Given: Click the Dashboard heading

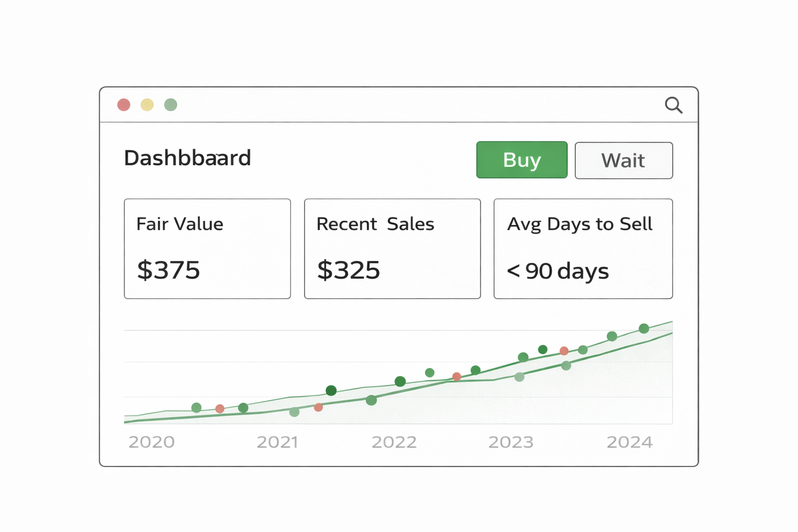Looking at the screenshot, I should 188,158.
